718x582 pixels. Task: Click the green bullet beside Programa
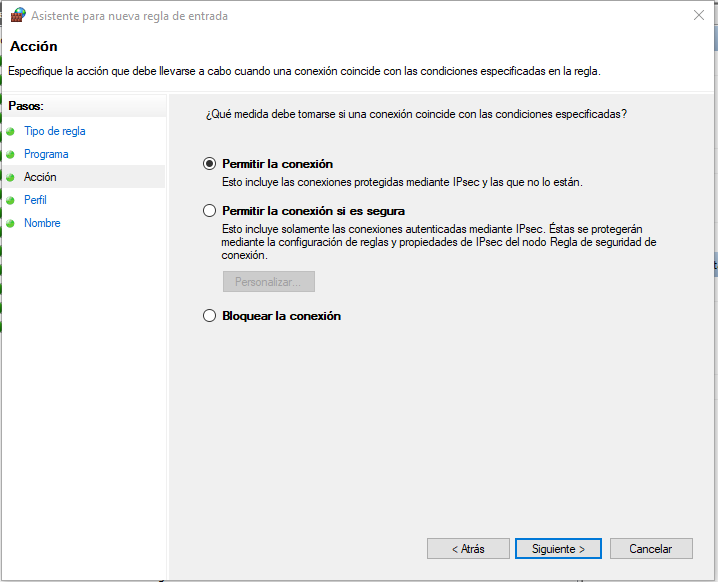11,154
